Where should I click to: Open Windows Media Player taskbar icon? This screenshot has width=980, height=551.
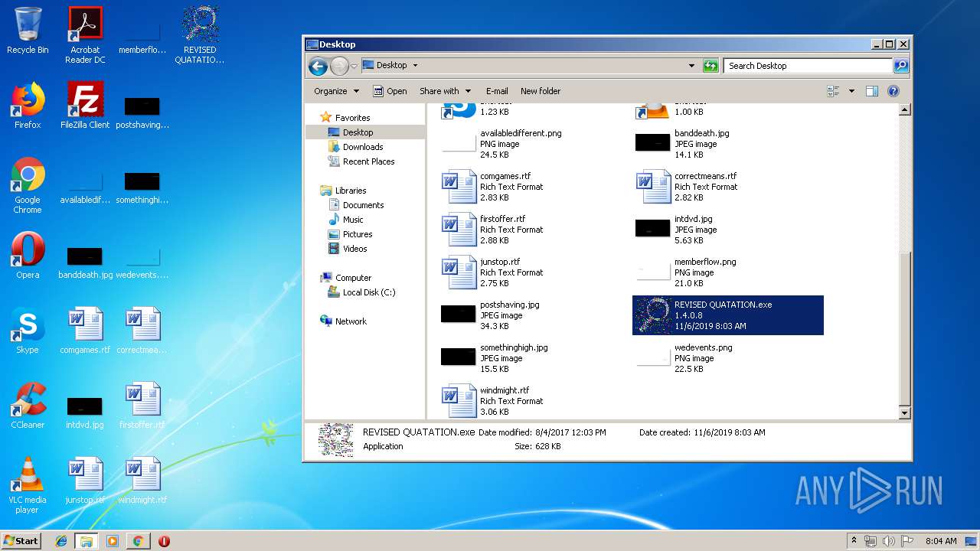[113, 541]
